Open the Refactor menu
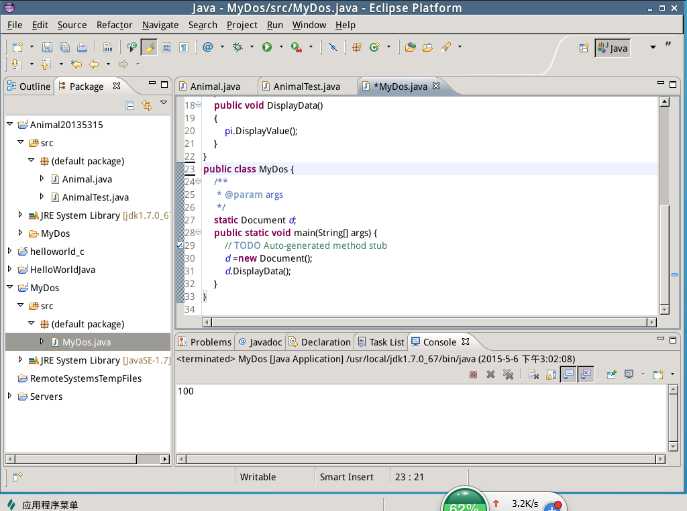Viewport: 687px width, 511px height. pos(114,25)
